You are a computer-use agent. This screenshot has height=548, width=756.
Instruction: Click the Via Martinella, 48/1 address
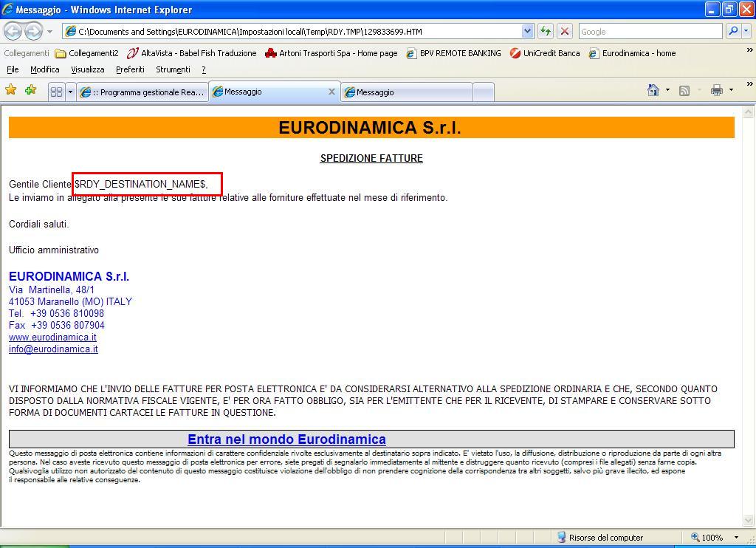click(x=52, y=290)
